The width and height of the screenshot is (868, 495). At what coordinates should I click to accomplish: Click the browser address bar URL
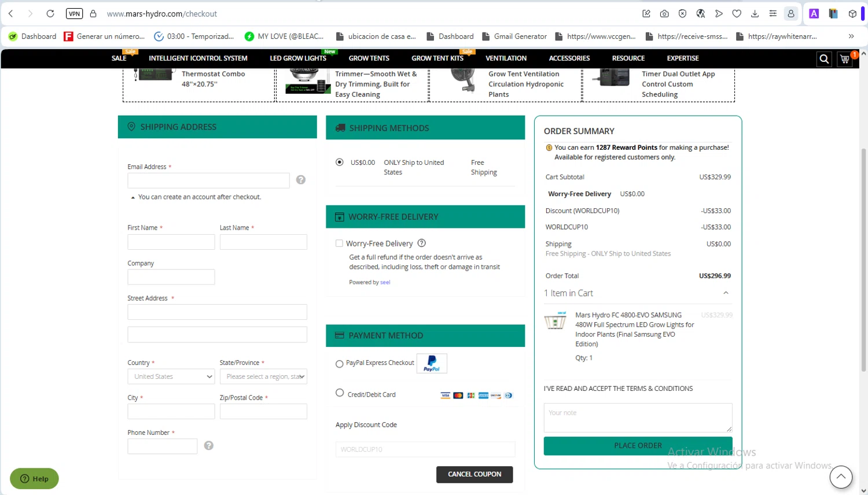pos(162,13)
